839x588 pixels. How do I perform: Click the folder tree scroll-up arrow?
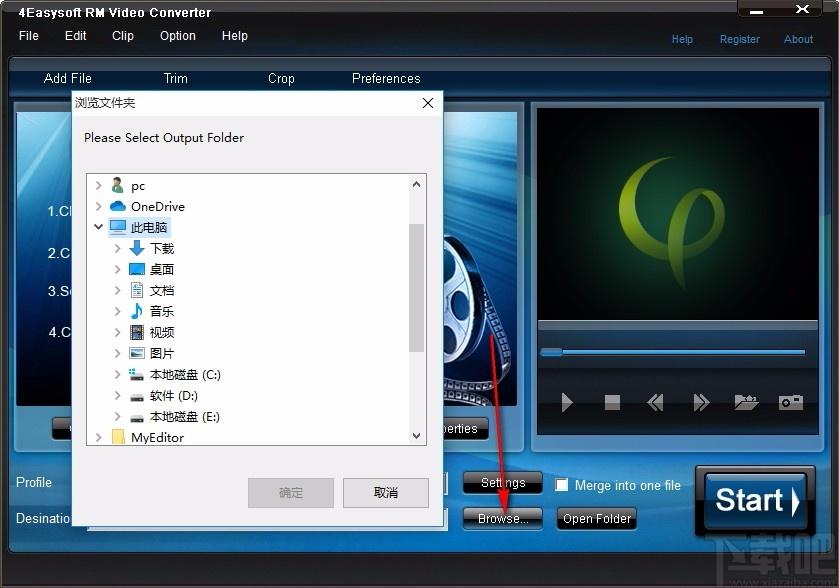click(416, 184)
